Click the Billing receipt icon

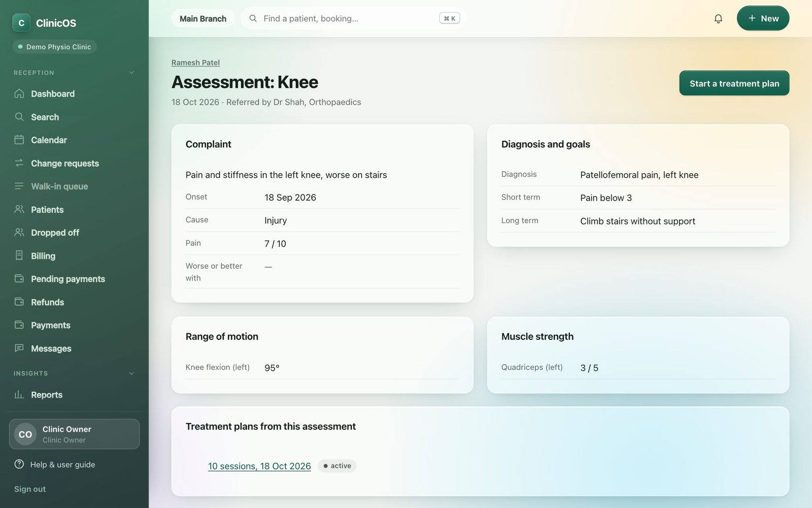point(19,256)
